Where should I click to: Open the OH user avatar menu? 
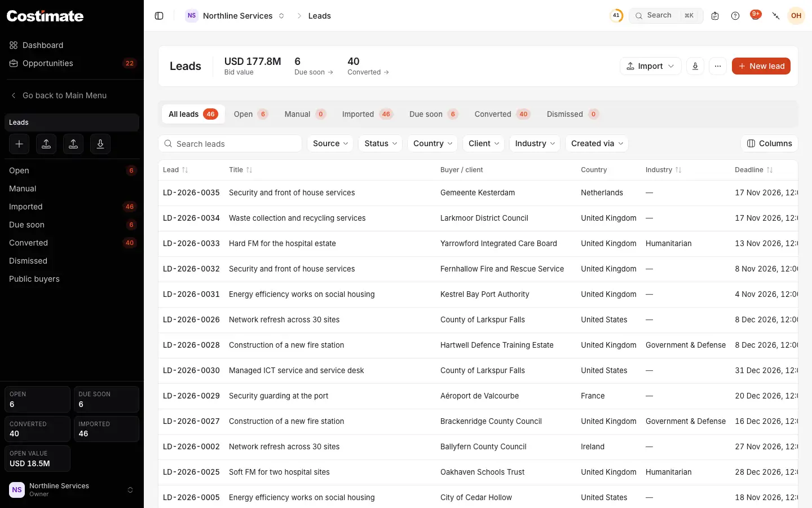796,16
